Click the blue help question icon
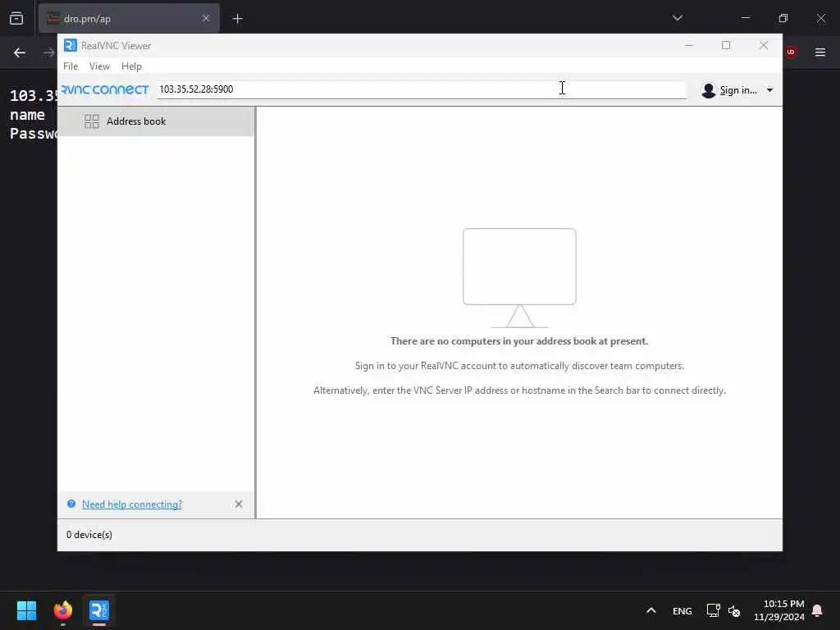The height and width of the screenshot is (630, 840). (71, 504)
